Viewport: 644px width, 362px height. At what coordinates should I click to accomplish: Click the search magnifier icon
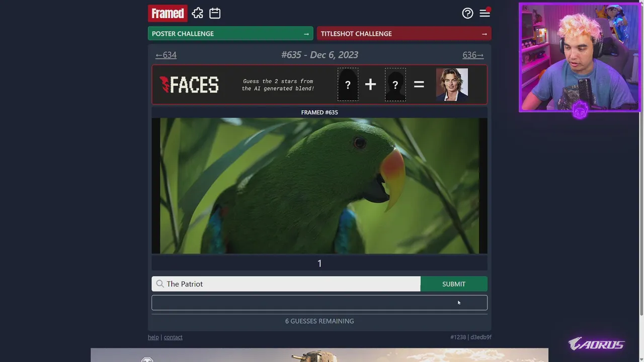tap(160, 284)
